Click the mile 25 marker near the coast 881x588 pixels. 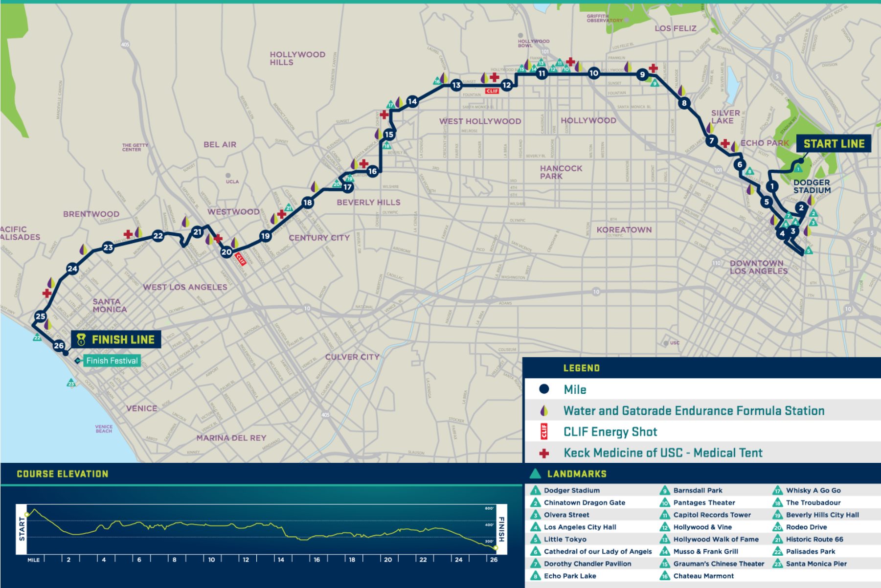[41, 317]
